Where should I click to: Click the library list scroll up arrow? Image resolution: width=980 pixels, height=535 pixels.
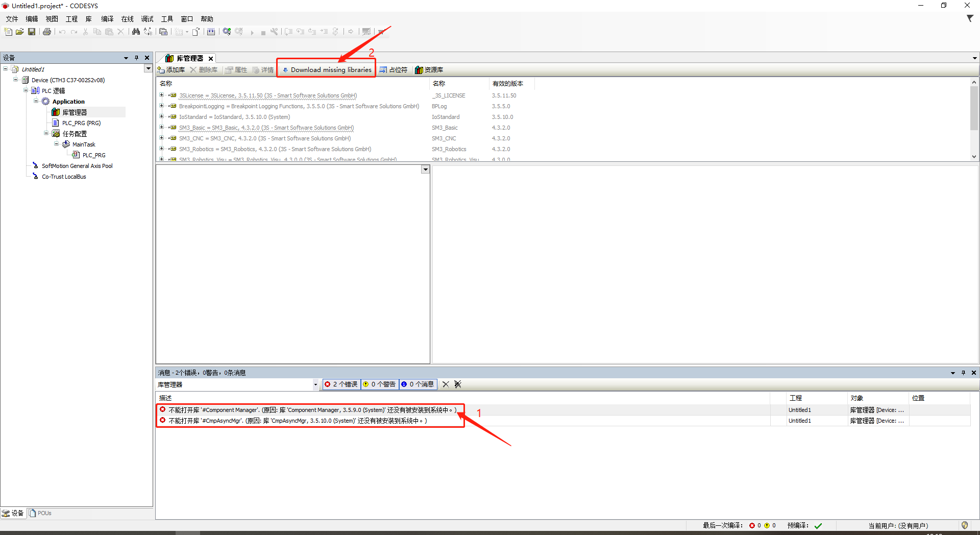pos(974,82)
